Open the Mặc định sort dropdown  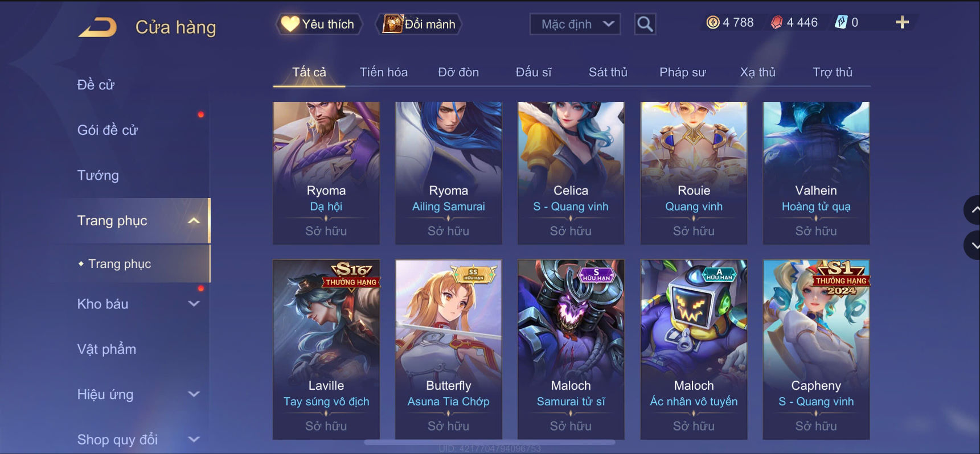pyautogui.click(x=575, y=24)
